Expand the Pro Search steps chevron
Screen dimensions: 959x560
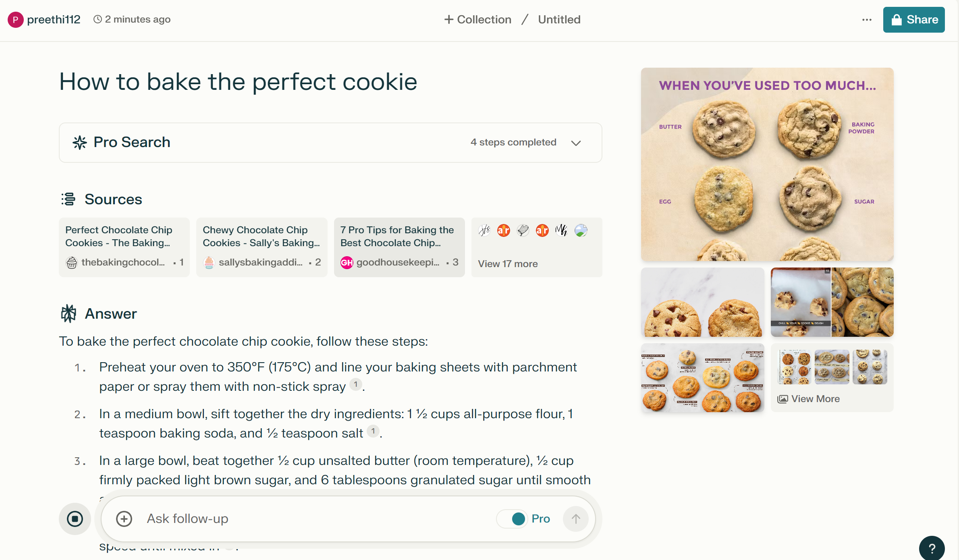[x=576, y=143]
